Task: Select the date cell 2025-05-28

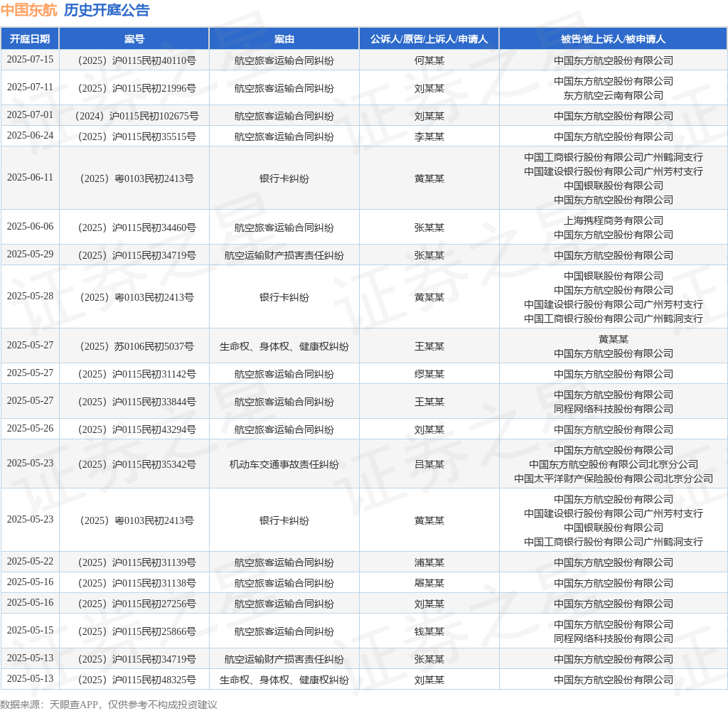Action: (x=30, y=296)
